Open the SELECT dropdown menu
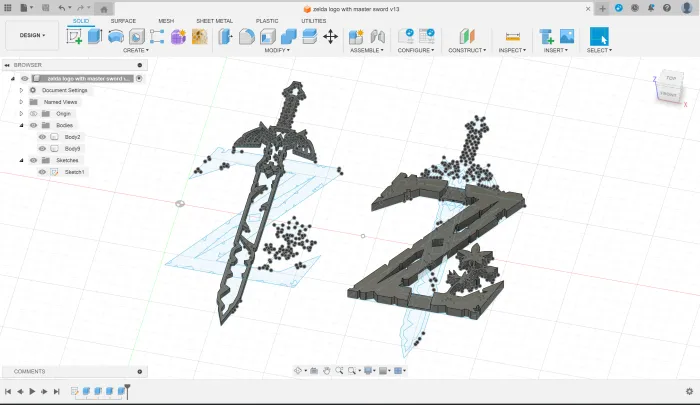This screenshot has height=405, width=700. (x=599, y=50)
